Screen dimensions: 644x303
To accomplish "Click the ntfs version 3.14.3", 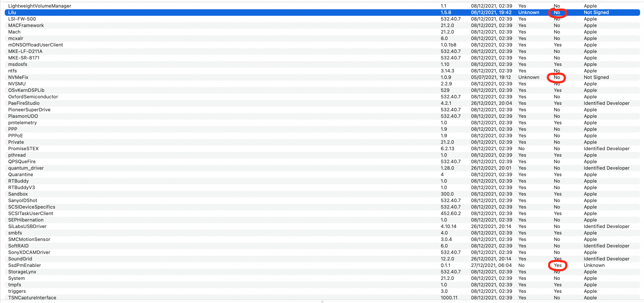I will (x=448, y=71).
